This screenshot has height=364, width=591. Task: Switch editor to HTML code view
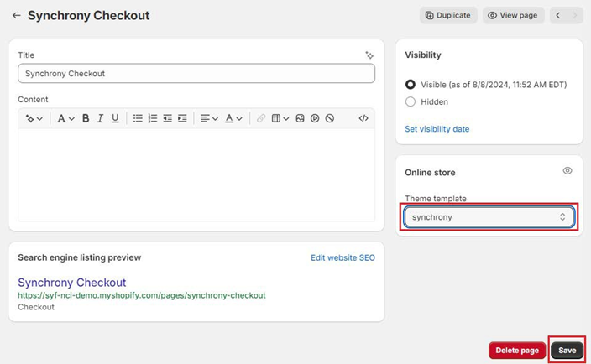pyautogui.click(x=363, y=118)
